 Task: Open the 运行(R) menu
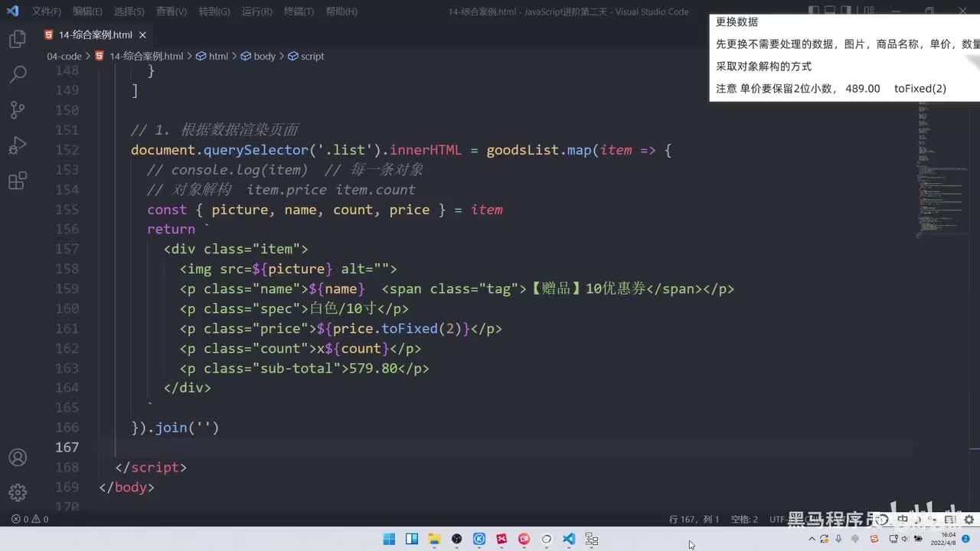pos(256,11)
